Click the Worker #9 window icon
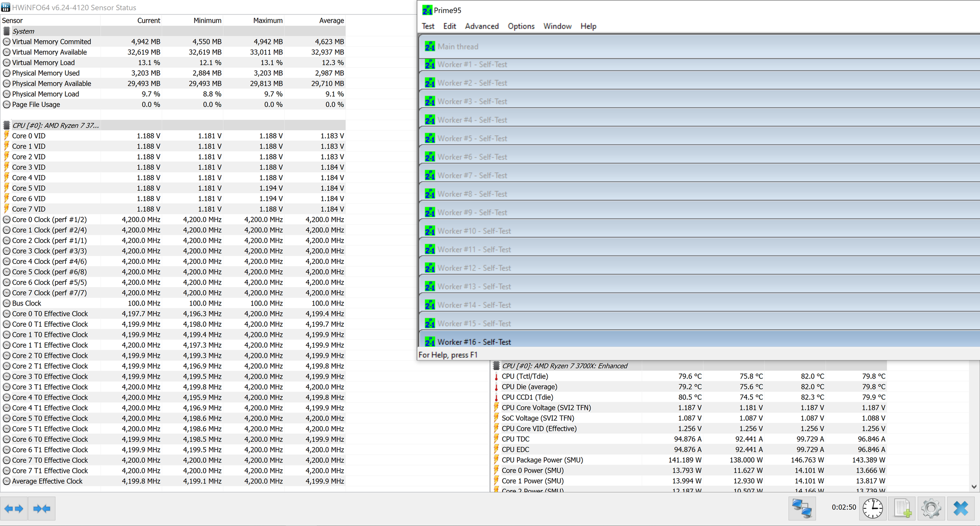The height and width of the screenshot is (526, 980). (x=430, y=212)
